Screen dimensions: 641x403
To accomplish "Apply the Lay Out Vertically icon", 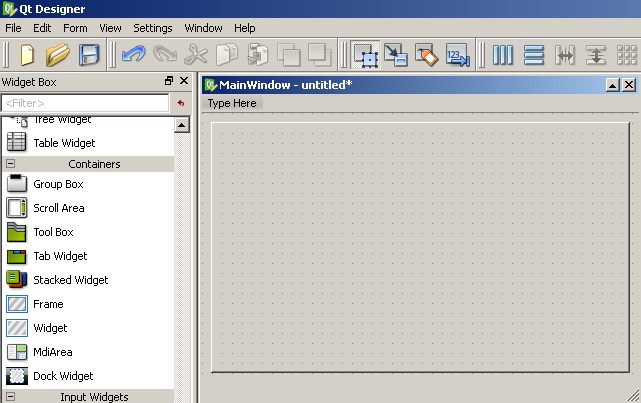I will pyautogui.click(x=533, y=55).
